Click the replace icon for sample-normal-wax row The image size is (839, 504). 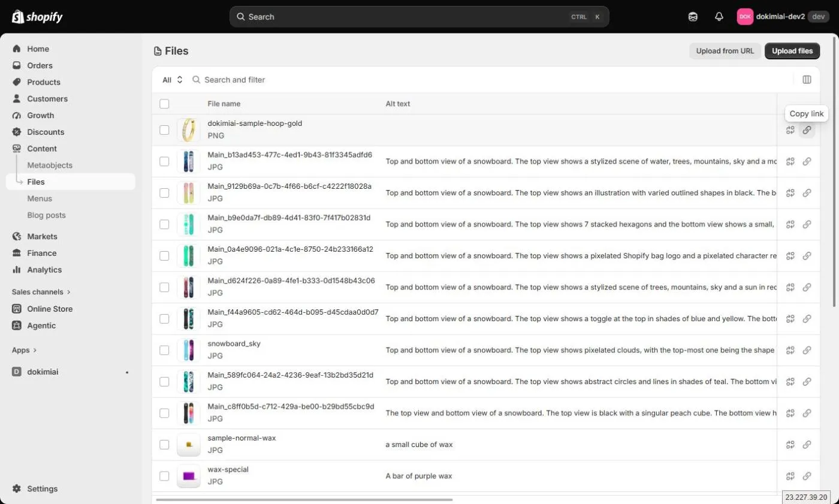[x=790, y=445]
